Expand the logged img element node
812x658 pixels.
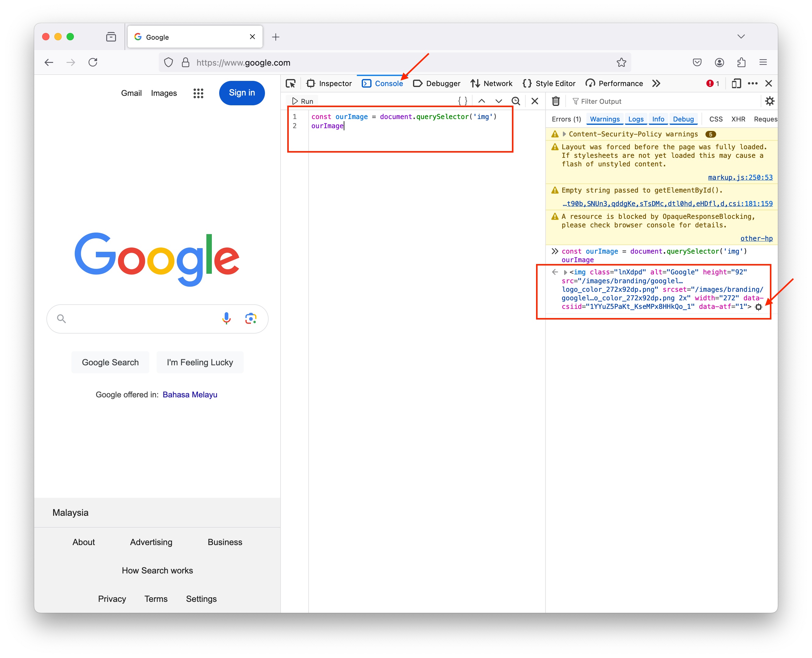tap(565, 272)
